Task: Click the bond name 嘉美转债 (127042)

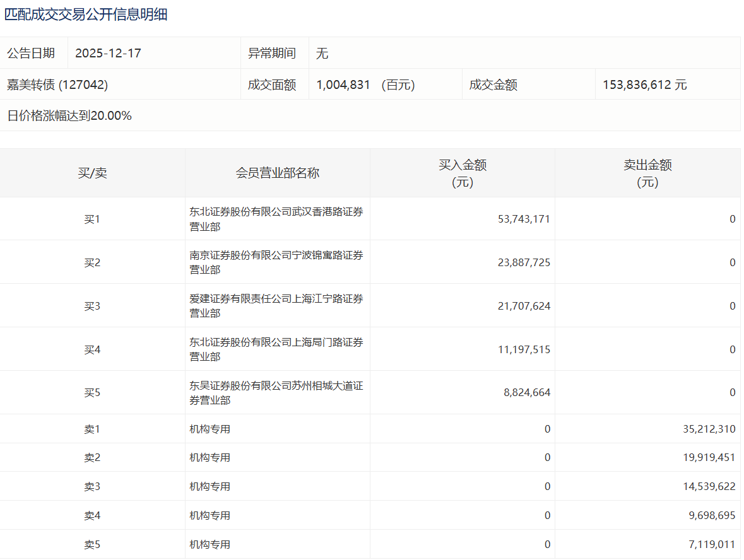Action: (57, 85)
